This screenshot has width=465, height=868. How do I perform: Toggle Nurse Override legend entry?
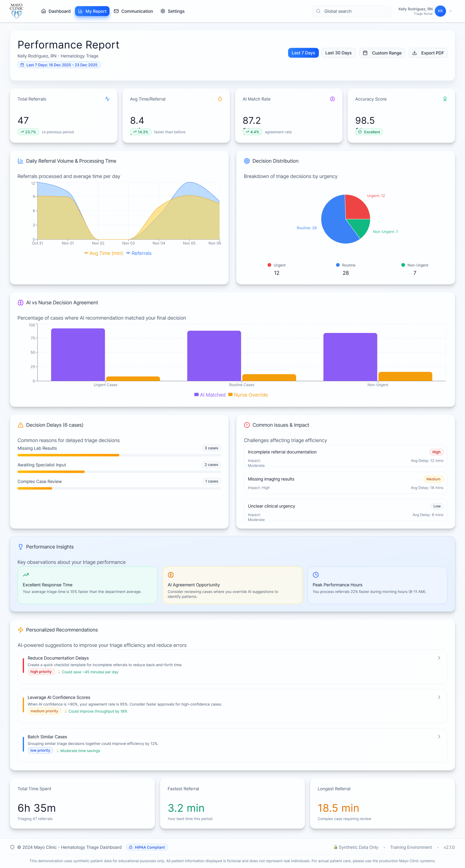(x=248, y=395)
